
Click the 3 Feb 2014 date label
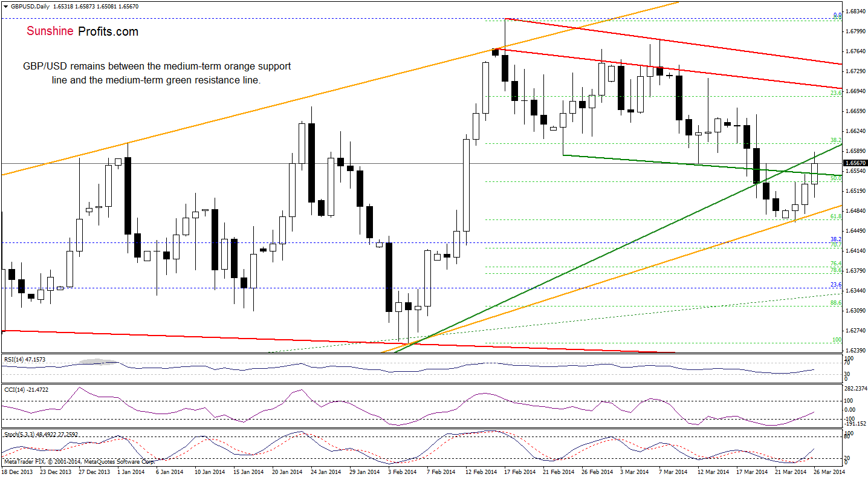pos(402,472)
